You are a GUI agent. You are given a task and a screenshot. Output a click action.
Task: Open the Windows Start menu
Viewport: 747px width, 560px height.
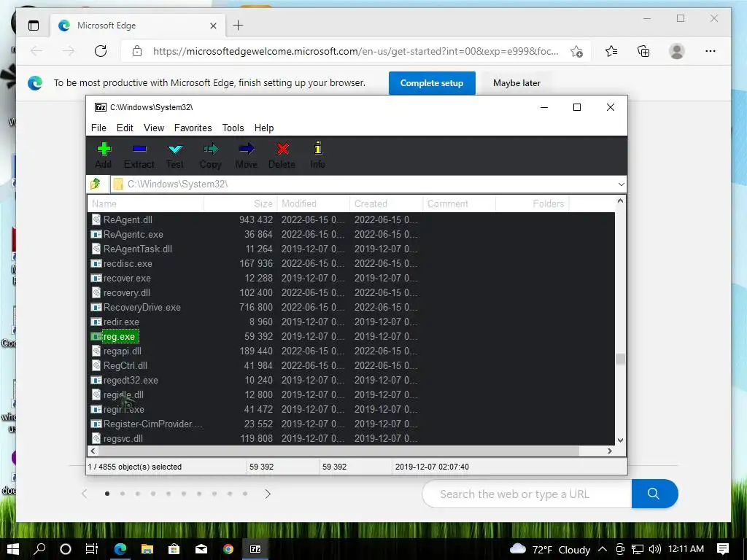click(x=13, y=549)
